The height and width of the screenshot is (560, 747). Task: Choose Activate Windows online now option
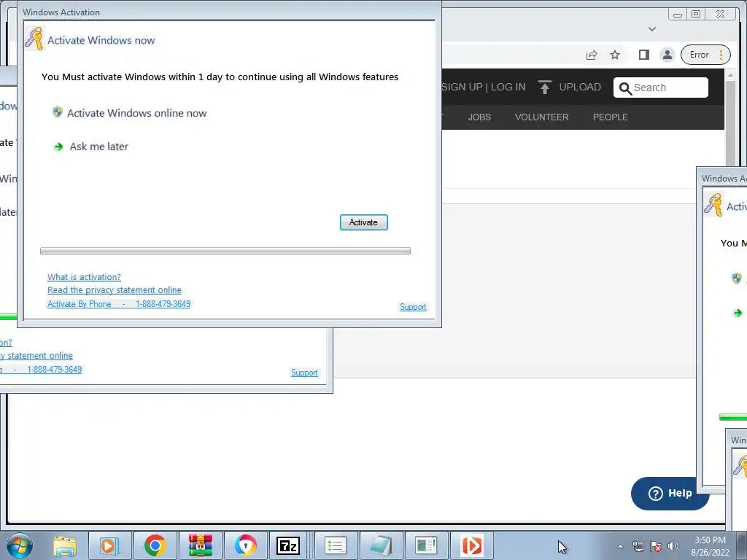point(136,113)
